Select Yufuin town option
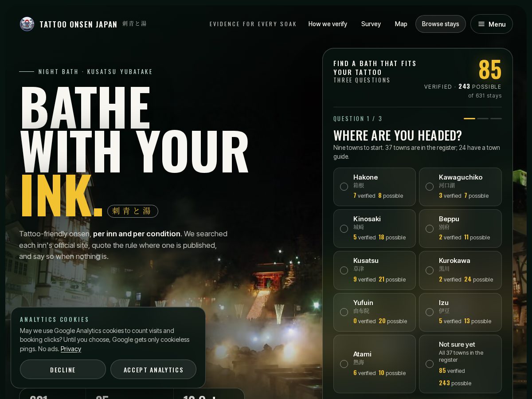This screenshot has height=399, width=532. tap(375, 312)
